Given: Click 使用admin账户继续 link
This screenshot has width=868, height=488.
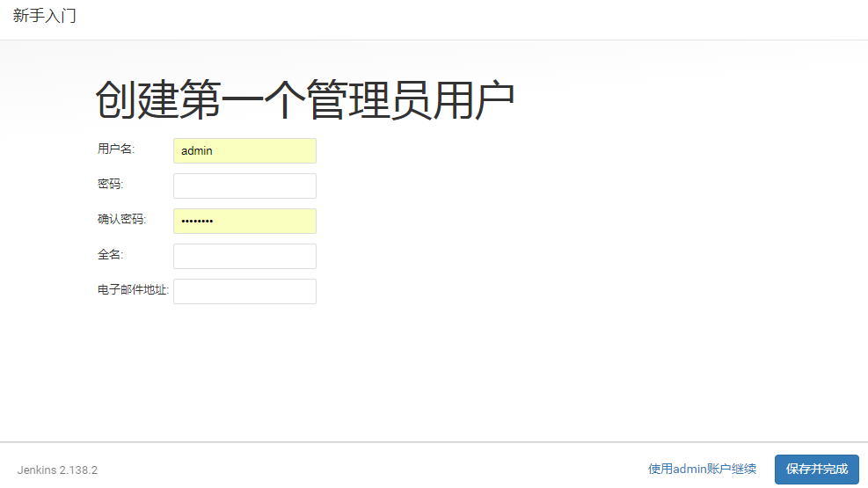Looking at the screenshot, I should 702,470.
